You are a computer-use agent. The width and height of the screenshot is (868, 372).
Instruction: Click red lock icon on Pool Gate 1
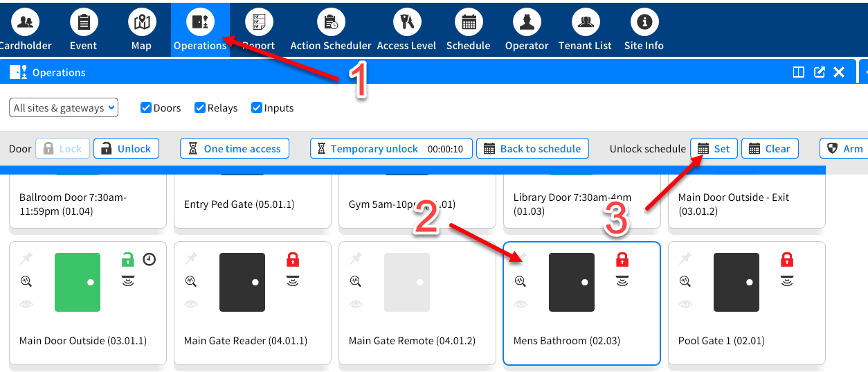click(787, 260)
